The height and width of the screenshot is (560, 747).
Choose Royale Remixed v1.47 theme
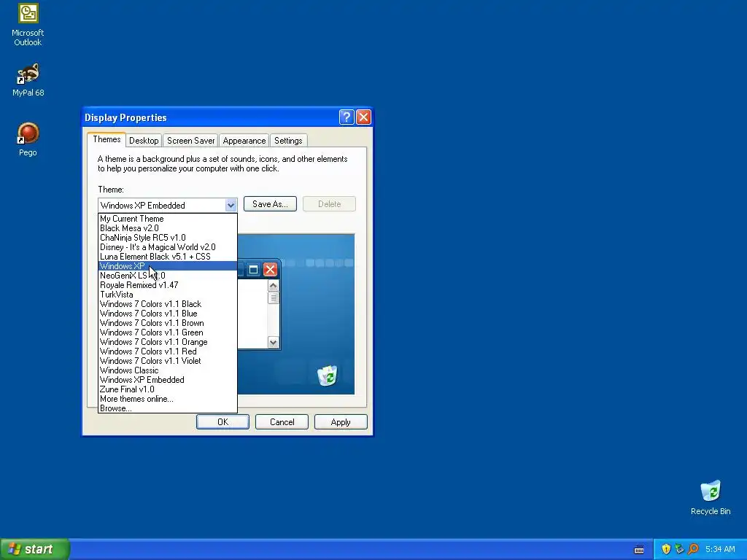click(x=168, y=285)
